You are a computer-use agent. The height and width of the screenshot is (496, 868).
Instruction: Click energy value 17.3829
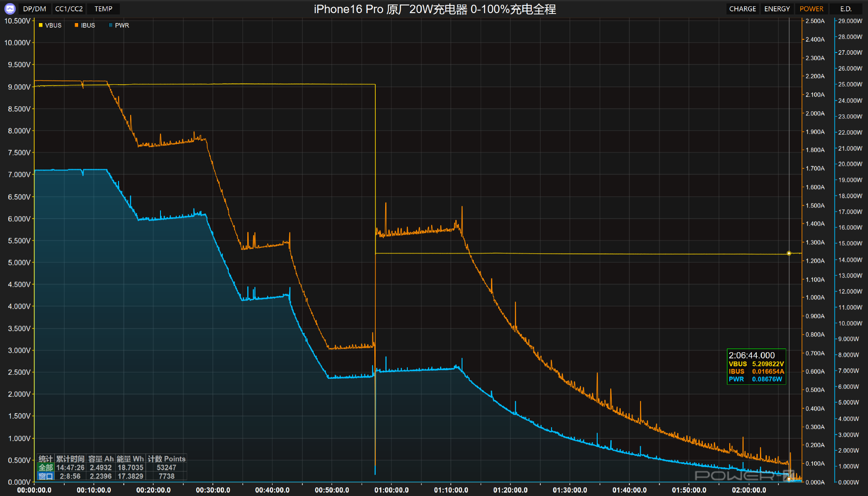pos(131,476)
